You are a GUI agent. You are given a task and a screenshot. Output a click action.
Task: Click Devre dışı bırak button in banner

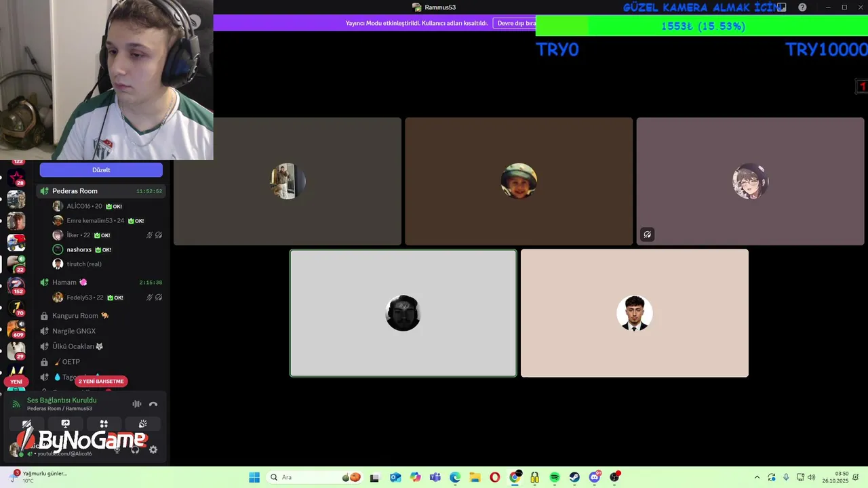pyautogui.click(x=516, y=23)
